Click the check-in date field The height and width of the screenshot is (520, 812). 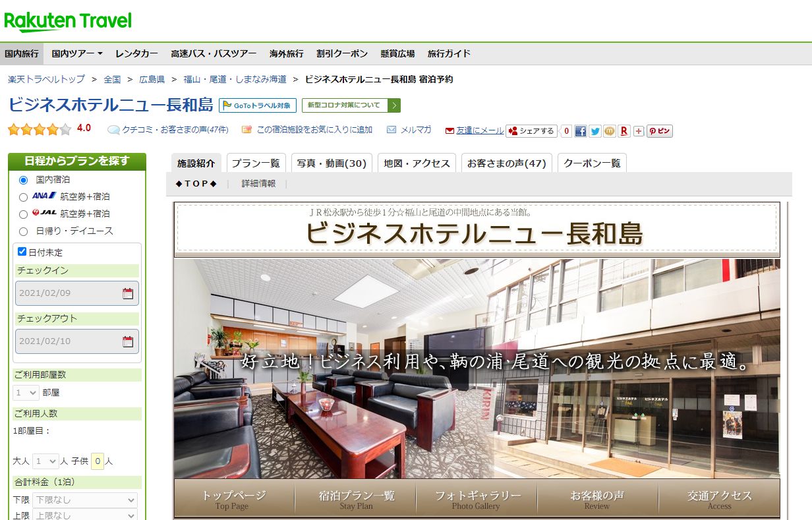(76, 293)
